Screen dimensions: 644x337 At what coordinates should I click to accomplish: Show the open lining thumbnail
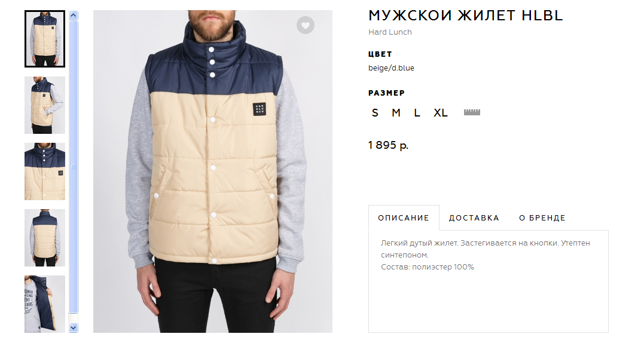coord(45,304)
